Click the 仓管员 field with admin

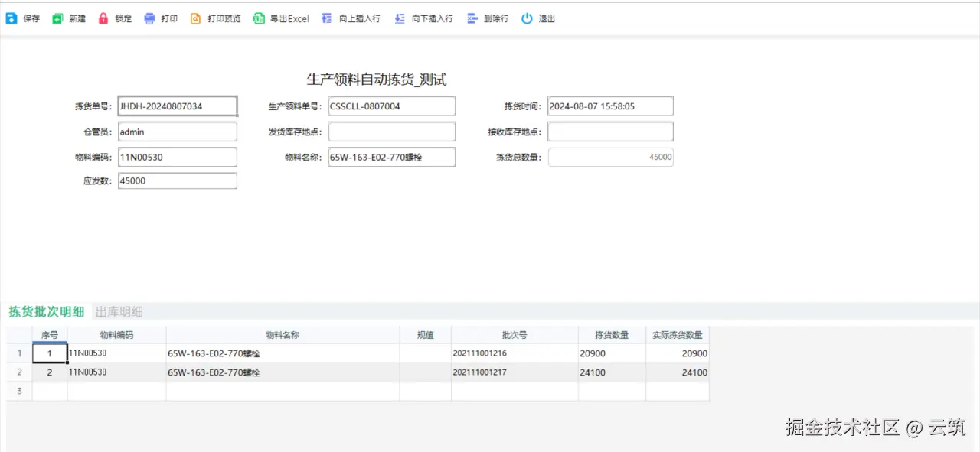tap(178, 132)
